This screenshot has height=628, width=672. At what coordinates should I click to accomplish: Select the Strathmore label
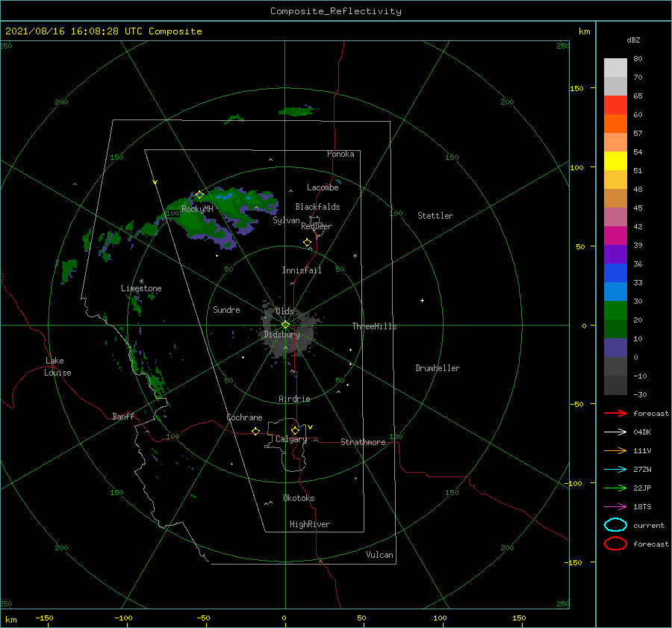click(363, 442)
